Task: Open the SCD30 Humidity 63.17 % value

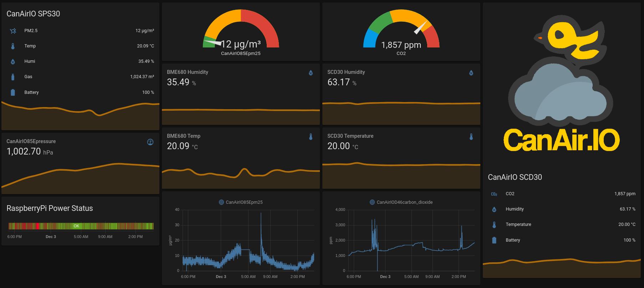Action: [342, 82]
